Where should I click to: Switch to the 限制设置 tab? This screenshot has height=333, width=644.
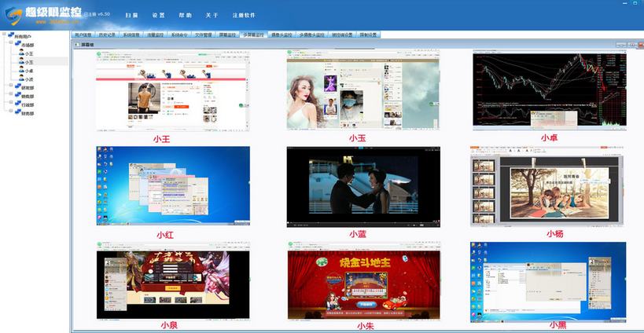[x=369, y=35]
